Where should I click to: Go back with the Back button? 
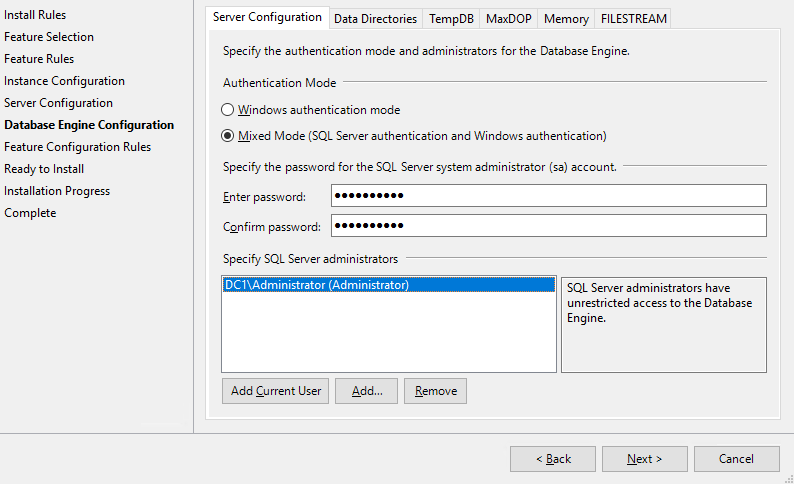point(553,459)
